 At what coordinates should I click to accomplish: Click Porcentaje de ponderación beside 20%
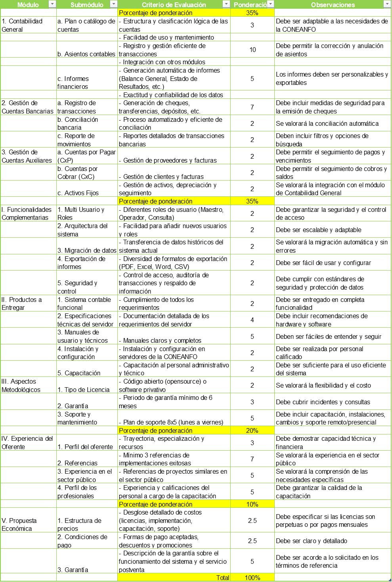[x=155, y=430]
